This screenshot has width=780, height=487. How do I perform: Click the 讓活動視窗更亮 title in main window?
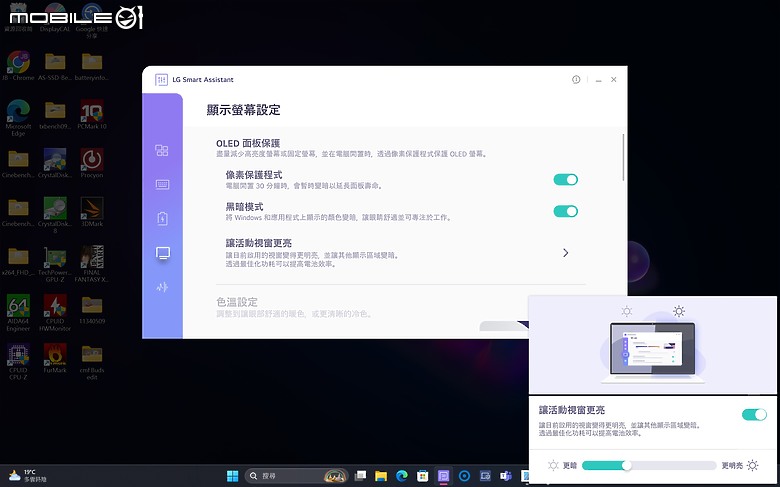click(259, 243)
